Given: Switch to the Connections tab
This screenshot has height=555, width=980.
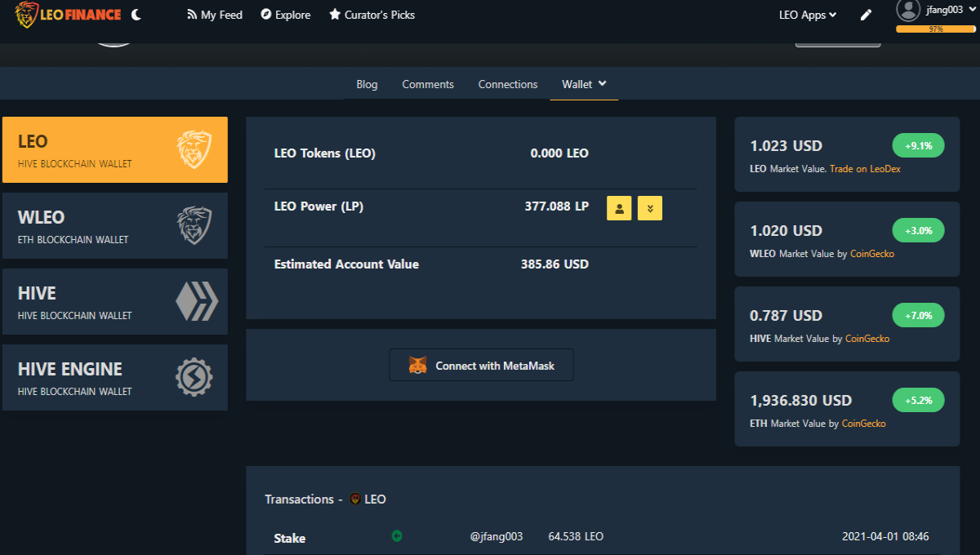Looking at the screenshot, I should click(x=508, y=84).
